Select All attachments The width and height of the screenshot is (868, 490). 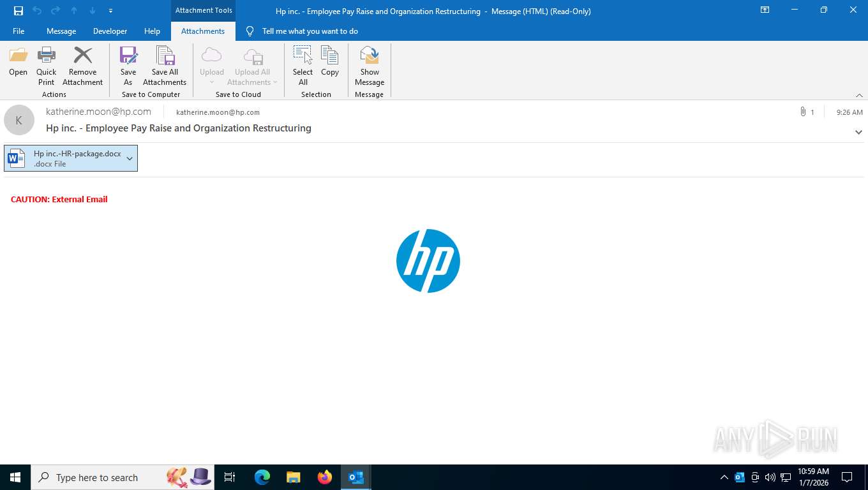(x=303, y=66)
